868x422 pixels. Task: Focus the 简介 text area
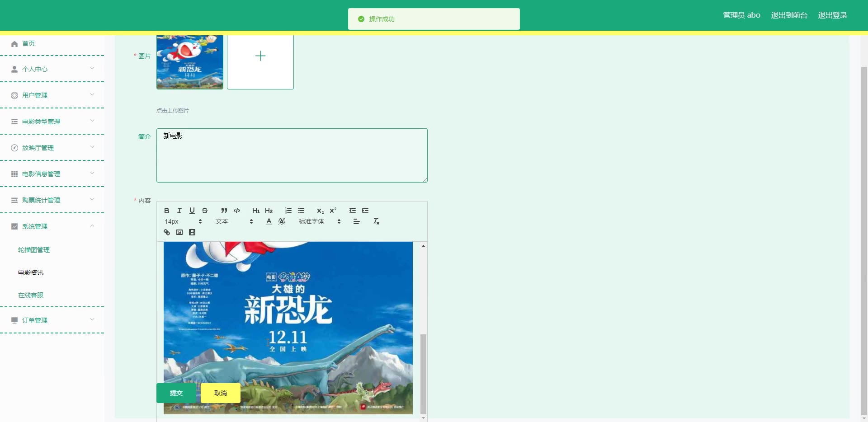292,155
